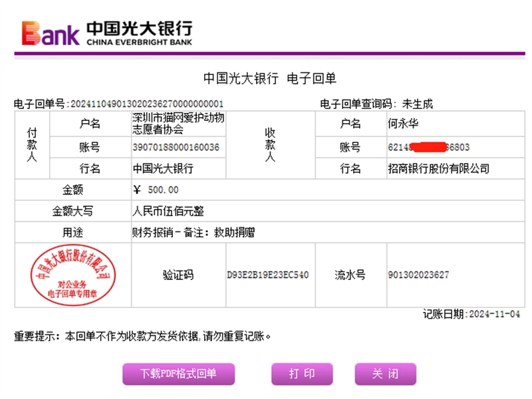
Task: Click the red 电子回单专用章 seal
Action: coord(73,275)
